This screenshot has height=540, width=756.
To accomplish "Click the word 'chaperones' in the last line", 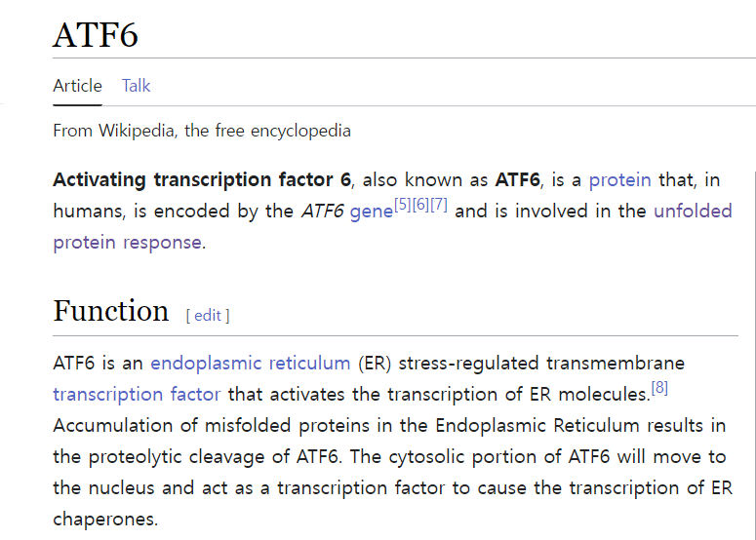I will [105, 519].
